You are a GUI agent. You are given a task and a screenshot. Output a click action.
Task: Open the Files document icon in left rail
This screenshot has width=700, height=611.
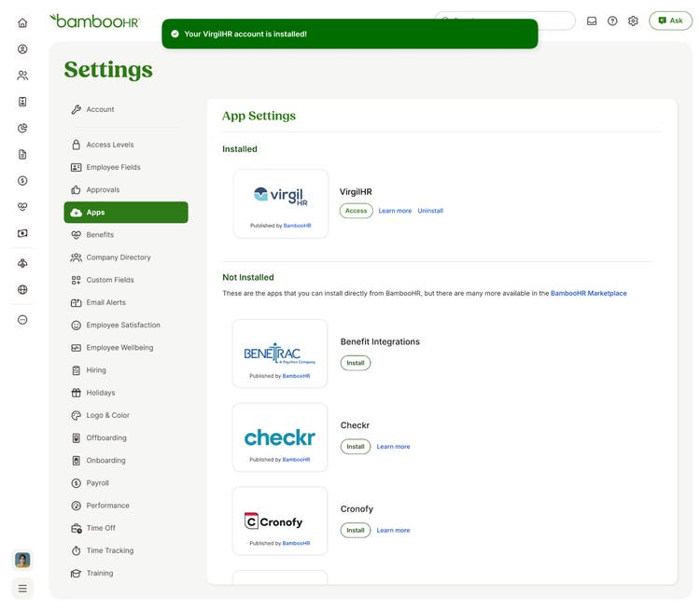click(x=22, y=155)
